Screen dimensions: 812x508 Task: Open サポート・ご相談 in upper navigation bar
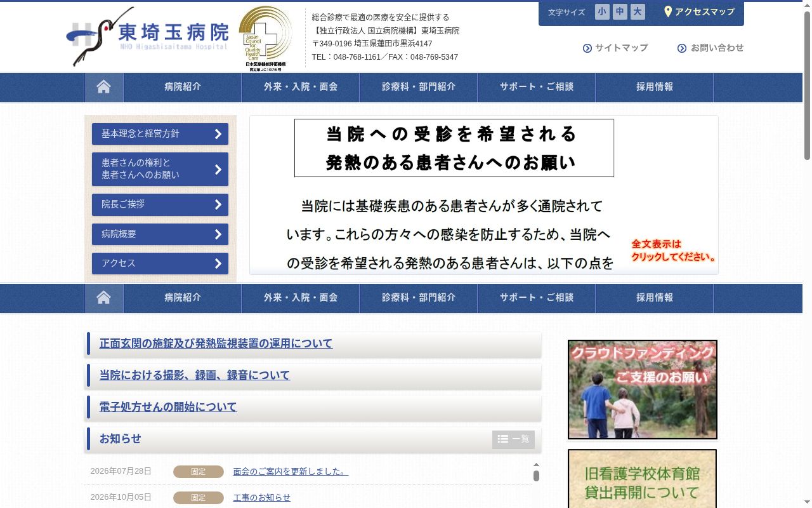(x=537, y=87)
